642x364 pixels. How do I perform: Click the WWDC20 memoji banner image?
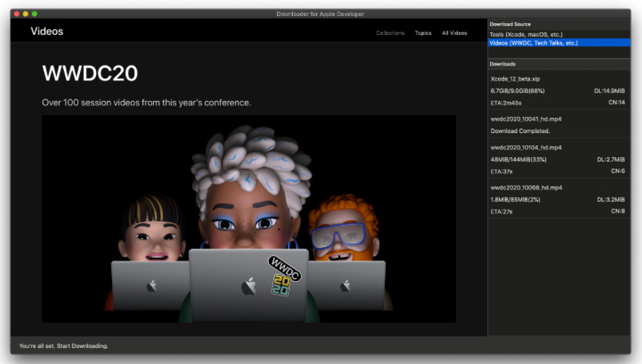click(249, 219)
